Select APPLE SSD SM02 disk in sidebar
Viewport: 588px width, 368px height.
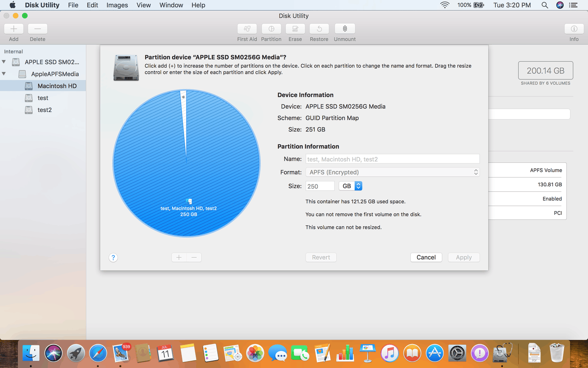coord(43,62)
